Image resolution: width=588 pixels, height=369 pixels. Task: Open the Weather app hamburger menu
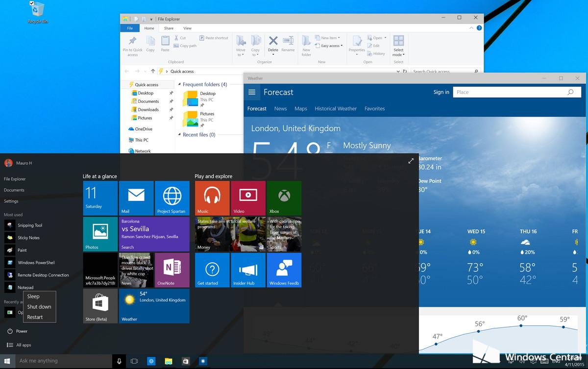[252, 92]
